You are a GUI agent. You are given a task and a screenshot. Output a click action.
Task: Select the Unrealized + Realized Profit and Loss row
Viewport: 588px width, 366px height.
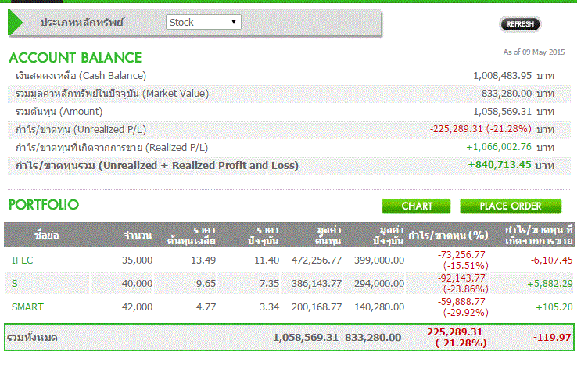156,165
